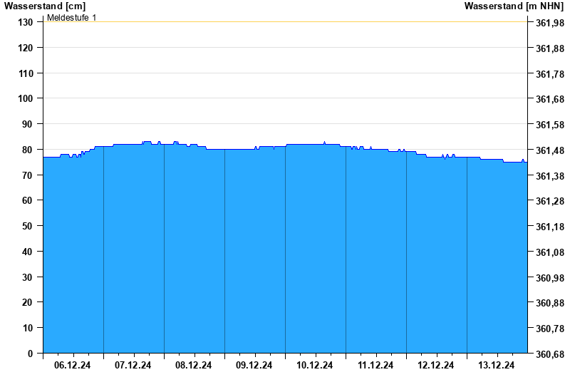
Task: Click the 50 value on the left axis
Action: pos(27,226)
